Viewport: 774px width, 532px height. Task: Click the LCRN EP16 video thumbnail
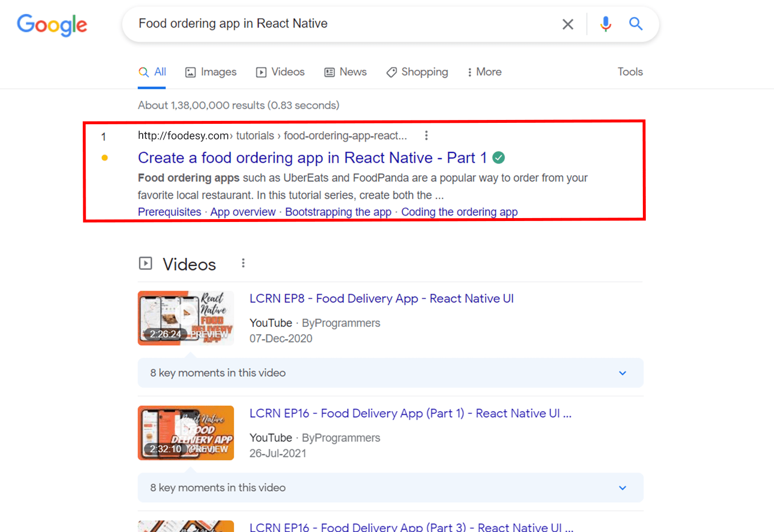(186, 433)
